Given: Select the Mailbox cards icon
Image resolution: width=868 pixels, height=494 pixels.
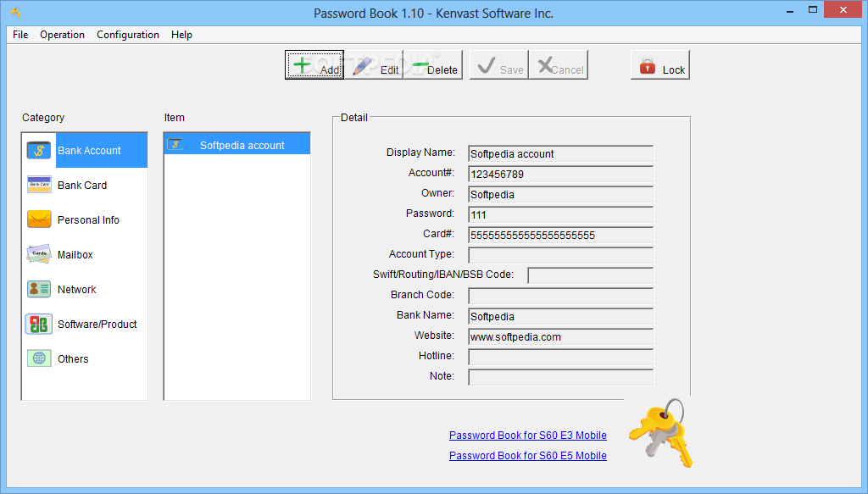Looking at the screenshot, I should click(x=39, y=254).
